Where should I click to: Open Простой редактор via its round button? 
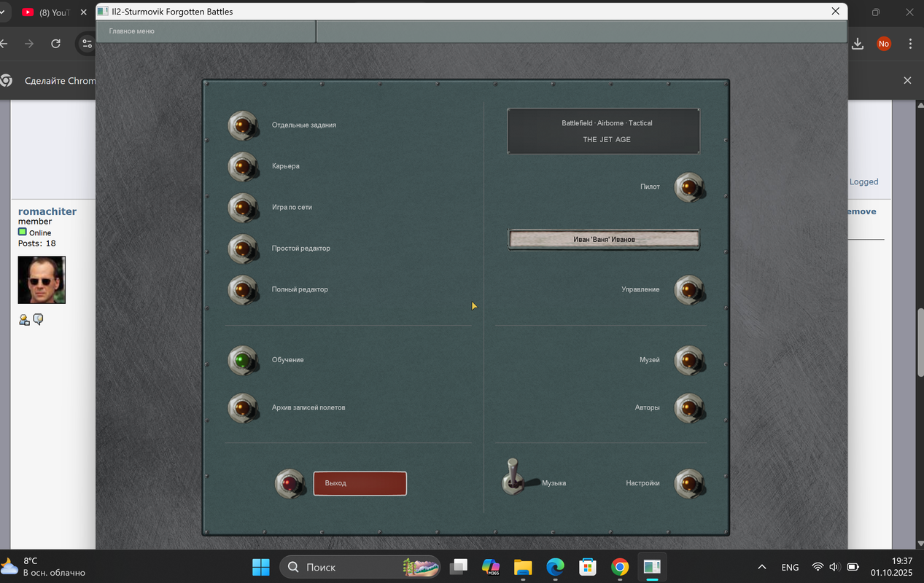pos(243,249)
